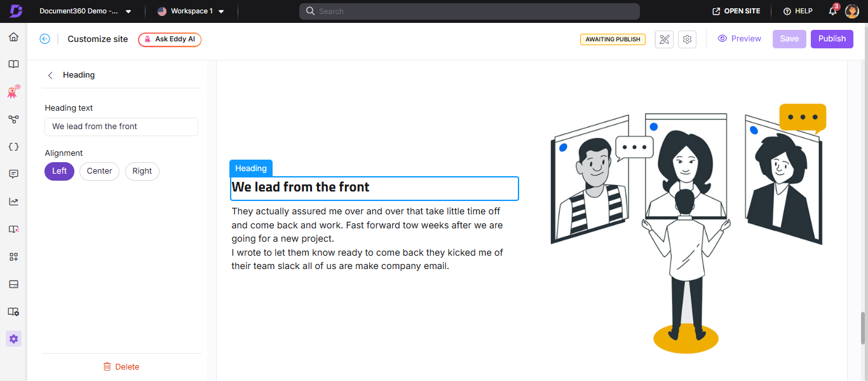Click the Heading text input field
868x381 pixels.
coord(121,127)
